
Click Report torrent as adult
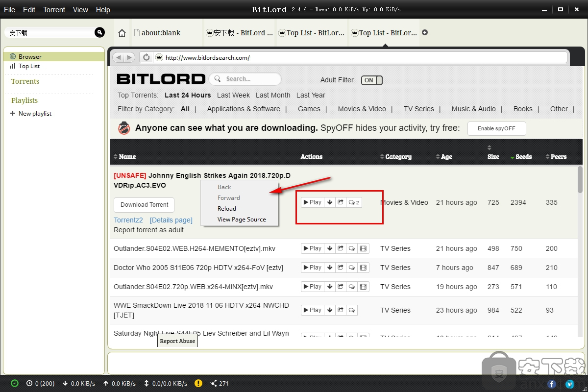click(149, 230)
